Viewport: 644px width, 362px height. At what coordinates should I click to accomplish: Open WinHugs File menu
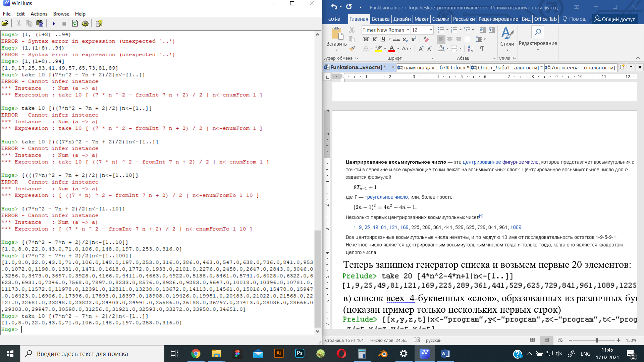click(x=7, y=14)
